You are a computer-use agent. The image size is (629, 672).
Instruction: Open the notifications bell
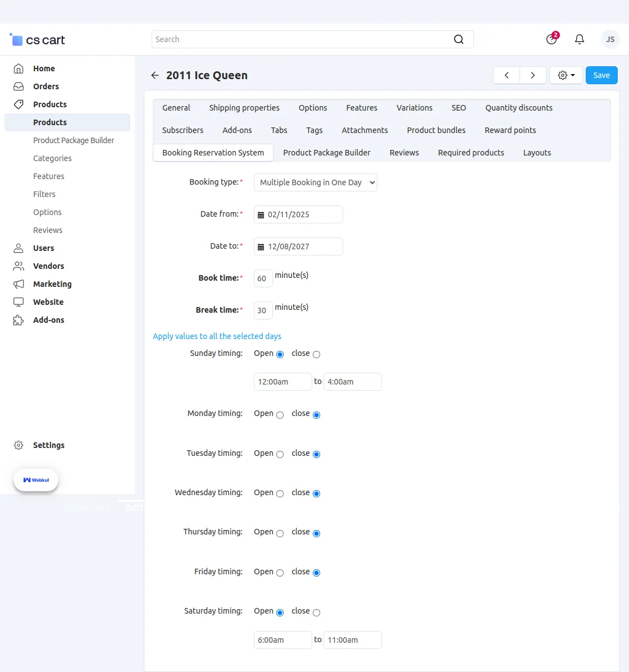click(x=580, y=39)
